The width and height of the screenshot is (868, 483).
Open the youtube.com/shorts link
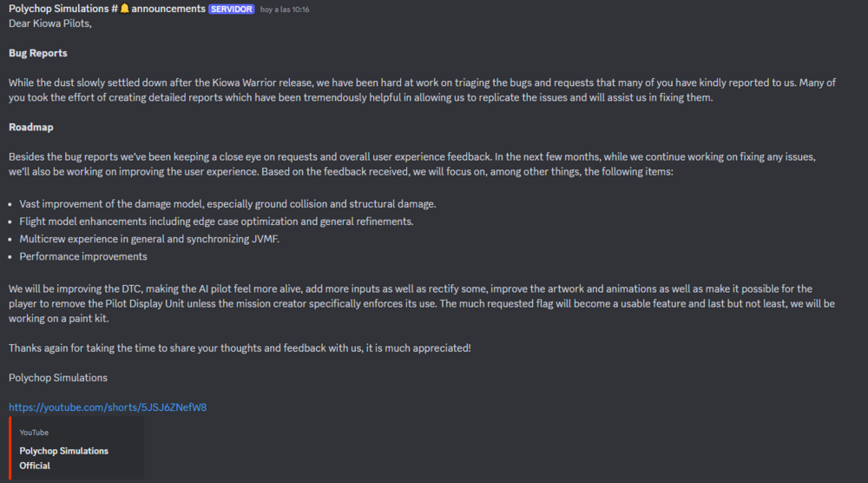tap(108, 407)
